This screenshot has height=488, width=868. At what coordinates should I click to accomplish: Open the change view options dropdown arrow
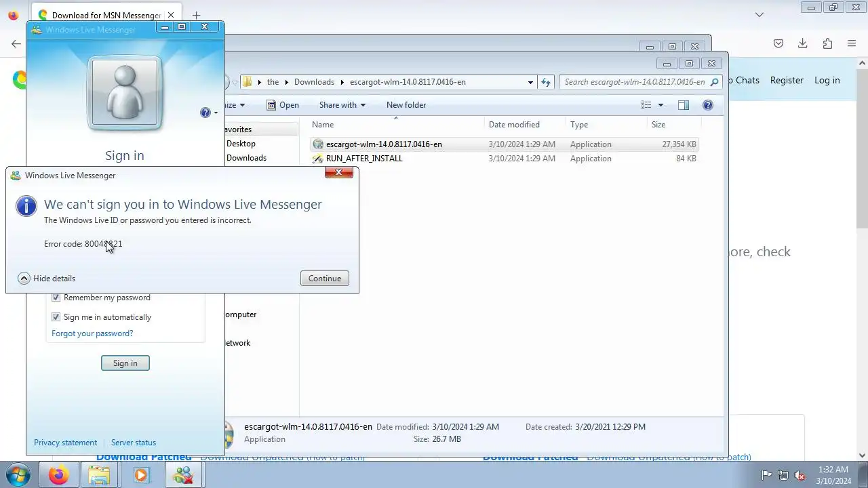(x=660, y=105)
